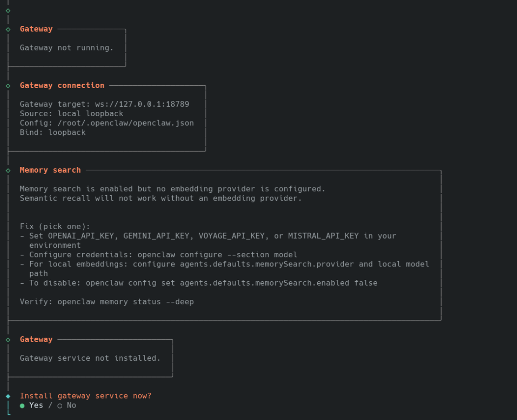Click the diamond marker beside Memory search
Image resolution: width=517 pixels, height=420 pixels.
point(8,170)
